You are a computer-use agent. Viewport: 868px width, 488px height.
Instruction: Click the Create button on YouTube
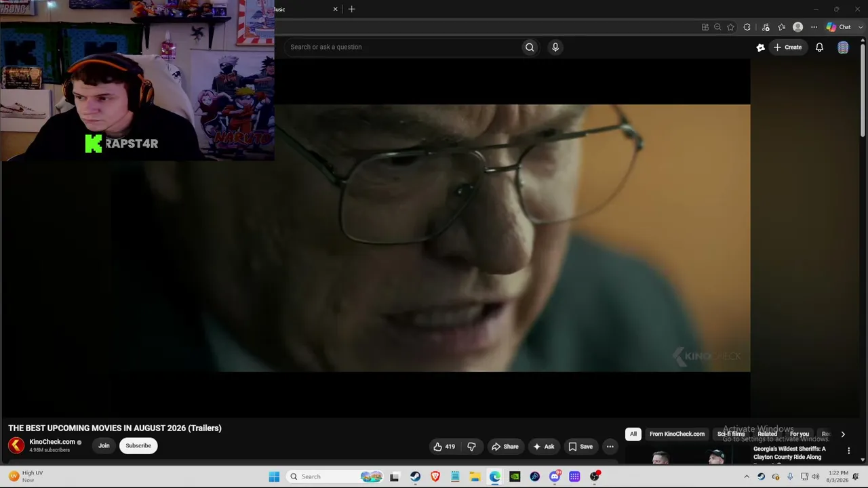pos(788,47)
